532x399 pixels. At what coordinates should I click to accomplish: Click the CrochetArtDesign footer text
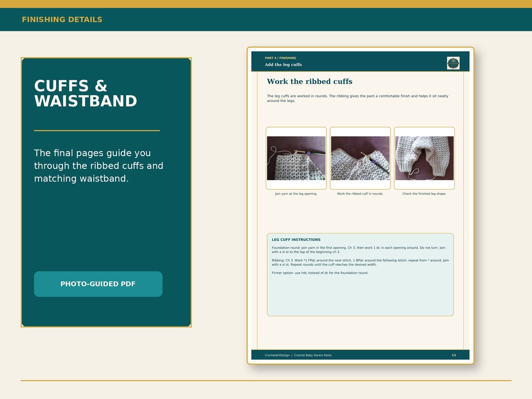coord(277,355)
